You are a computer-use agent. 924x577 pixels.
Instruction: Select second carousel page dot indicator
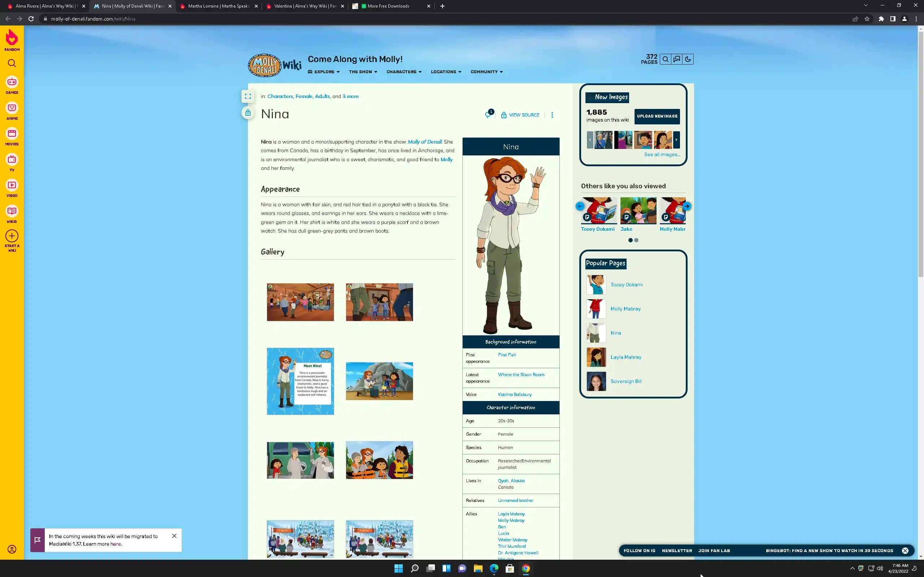[636, 240]
